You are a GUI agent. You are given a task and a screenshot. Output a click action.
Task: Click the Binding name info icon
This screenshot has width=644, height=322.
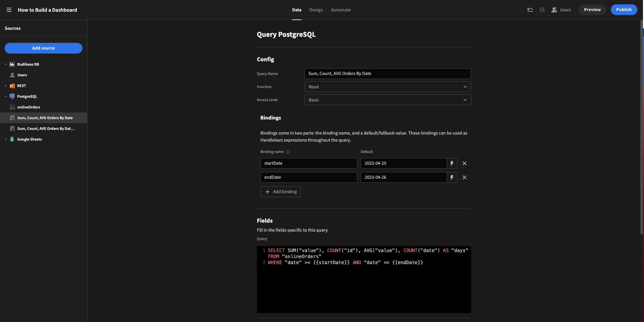(x=288, y=152)
